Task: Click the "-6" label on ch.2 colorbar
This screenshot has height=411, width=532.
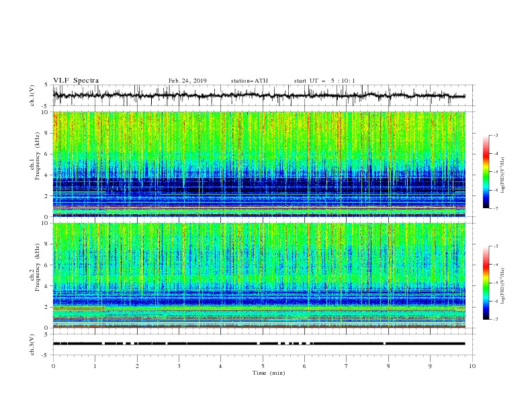Action: pos(495,301)
